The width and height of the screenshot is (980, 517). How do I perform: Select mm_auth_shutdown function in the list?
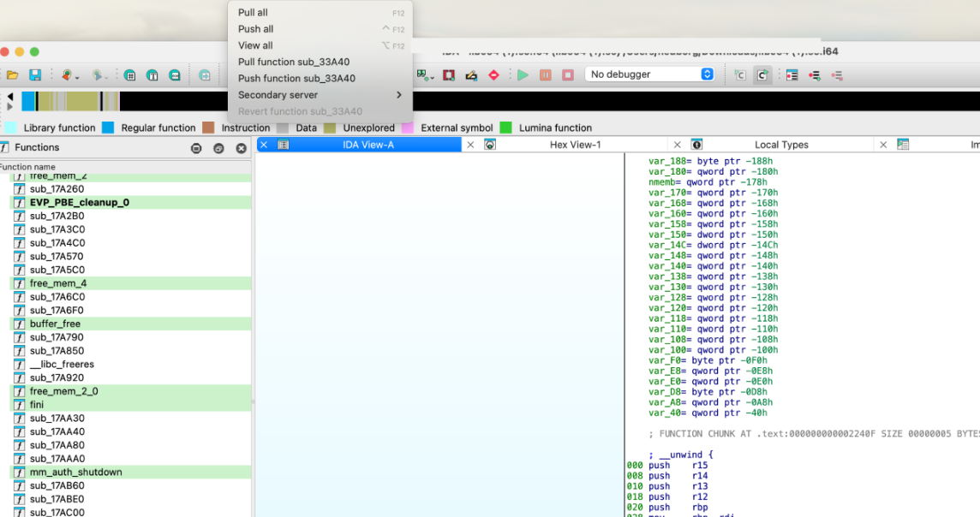[x=75, y=472]
